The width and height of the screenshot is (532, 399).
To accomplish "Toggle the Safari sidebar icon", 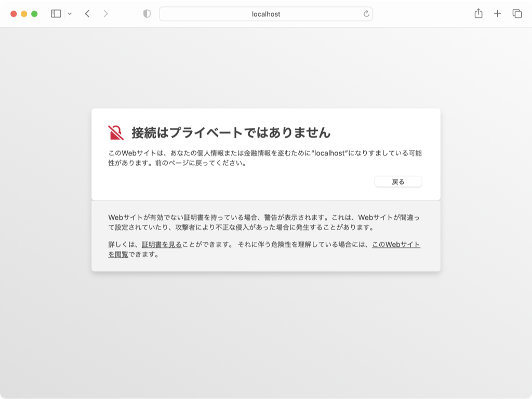I will [56, 14].
